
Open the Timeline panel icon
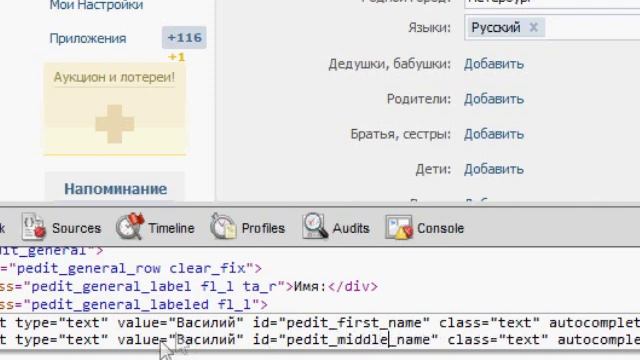click(x=130, y=226)
